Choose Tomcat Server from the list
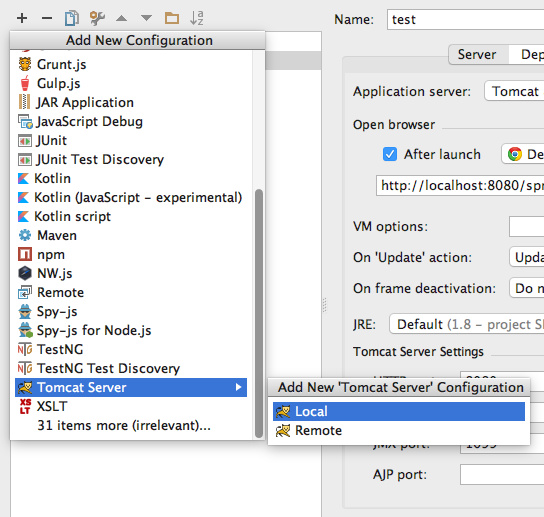The height and width of the screenshot is (517, 544). 131,387
